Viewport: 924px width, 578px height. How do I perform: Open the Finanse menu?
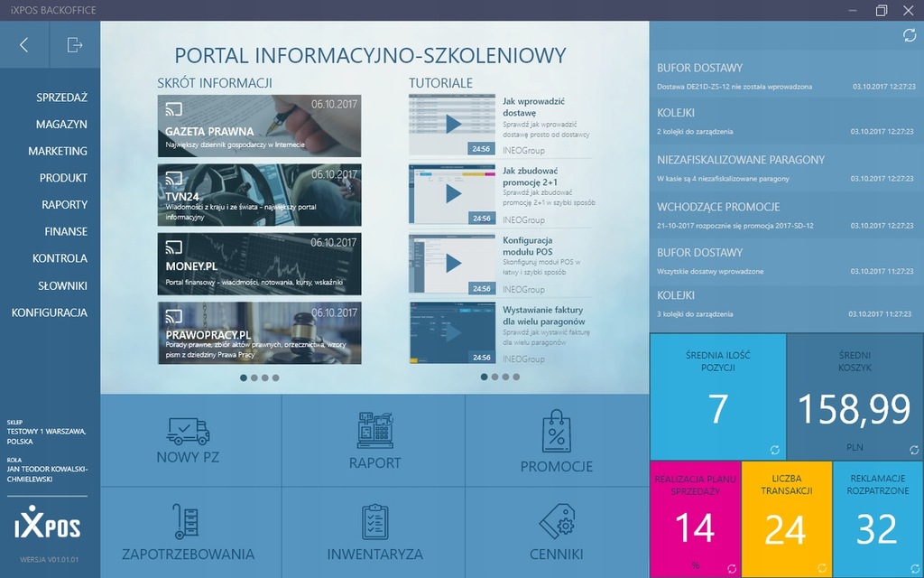66,232
